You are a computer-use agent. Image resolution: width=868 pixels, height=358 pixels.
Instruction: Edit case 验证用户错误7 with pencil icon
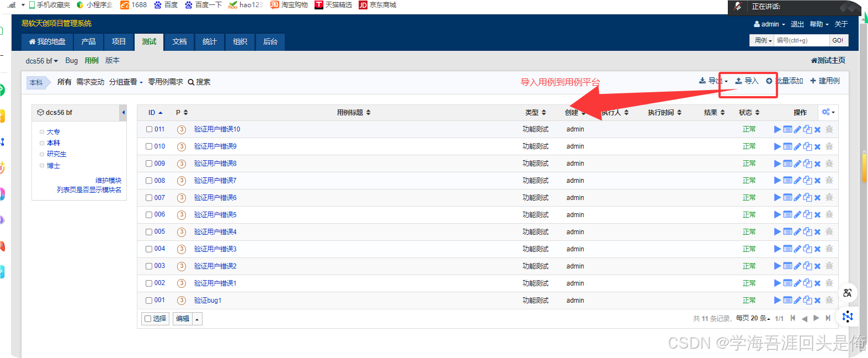[797, 181]
